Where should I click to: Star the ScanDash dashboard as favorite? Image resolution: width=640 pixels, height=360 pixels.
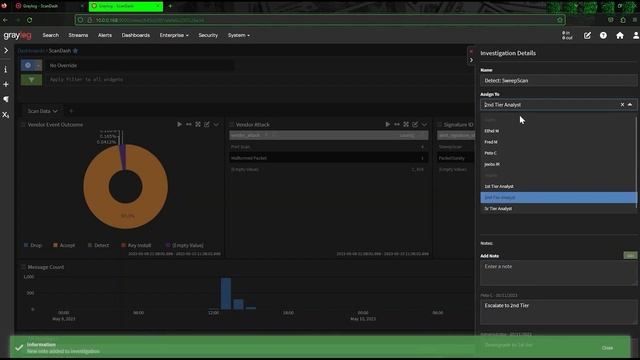(x=76, y=51)
